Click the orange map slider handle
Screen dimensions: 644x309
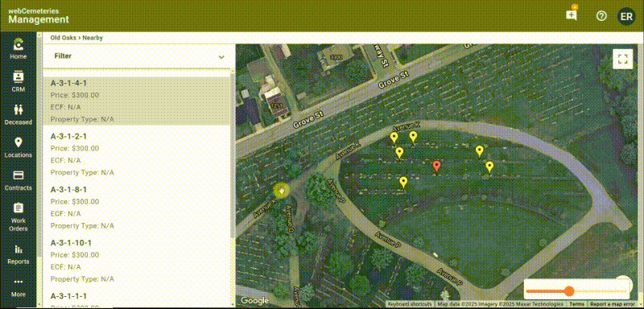(569, 291)
